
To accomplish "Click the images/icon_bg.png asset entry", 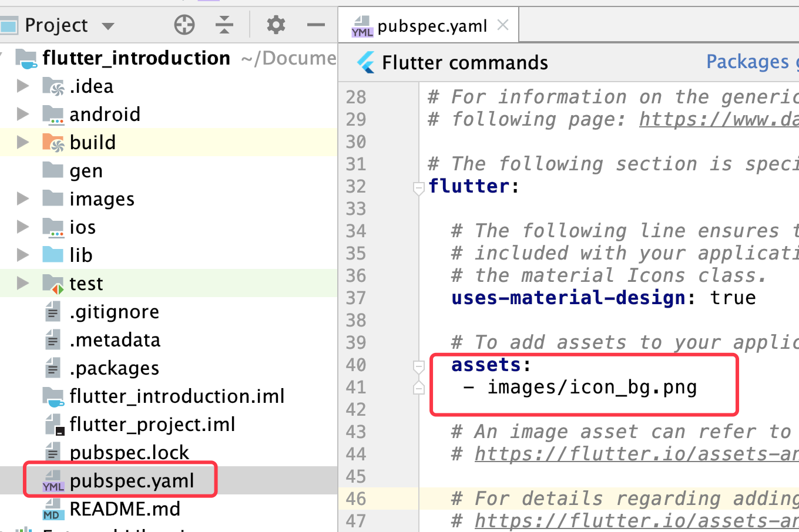I will coord(592,388).
